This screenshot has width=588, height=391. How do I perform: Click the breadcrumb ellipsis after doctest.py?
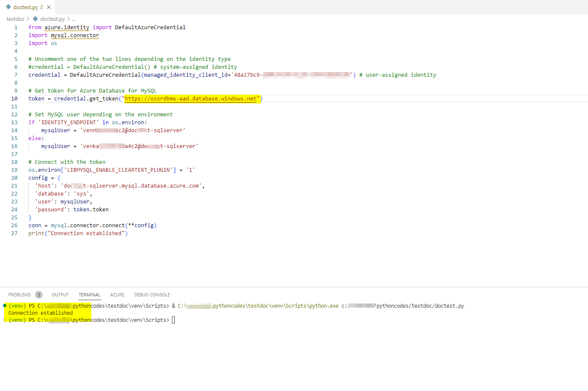pos(73,19)
